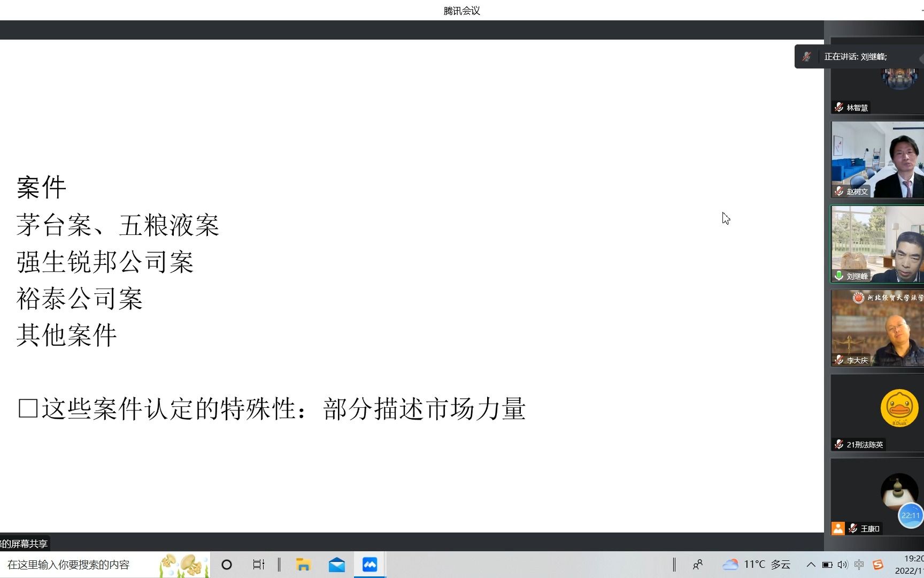Click the muted mic icon beside 正在讲话

tap(807, 56)
